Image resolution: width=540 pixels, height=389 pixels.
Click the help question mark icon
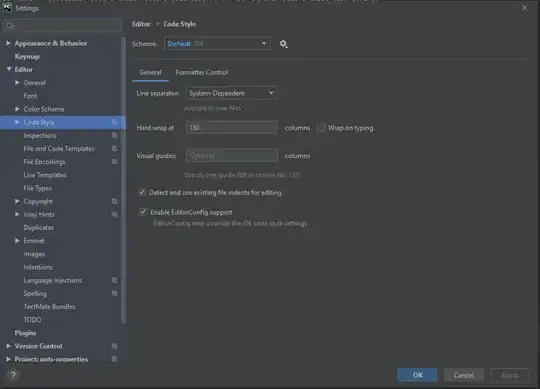(13, 375)
